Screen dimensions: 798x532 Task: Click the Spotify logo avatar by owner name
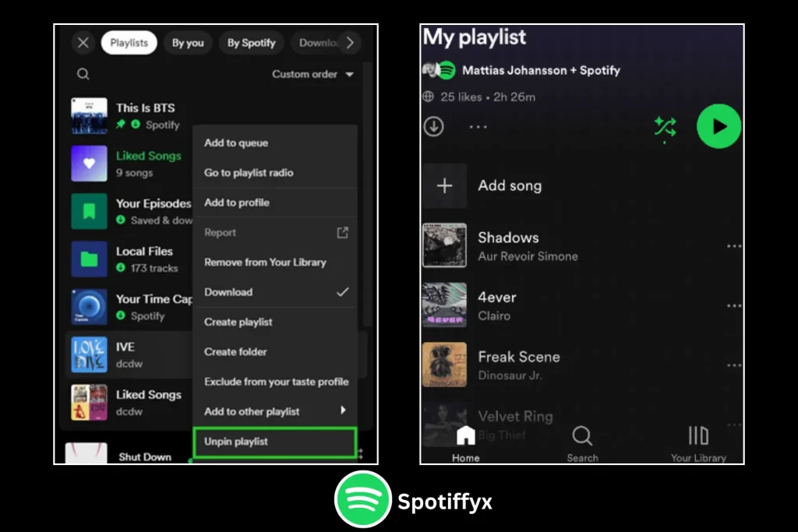pyautogui.click(x=447, y=70)
